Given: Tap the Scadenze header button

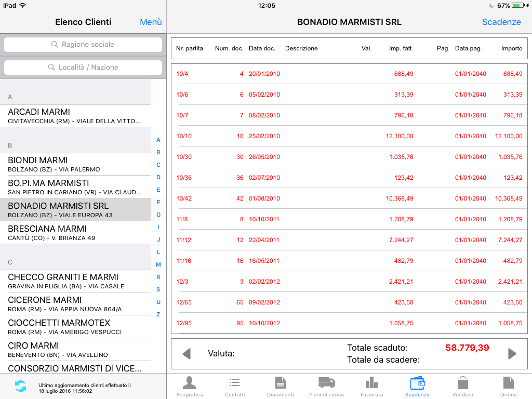Looking at the screenshot, I should coord(501,22).
